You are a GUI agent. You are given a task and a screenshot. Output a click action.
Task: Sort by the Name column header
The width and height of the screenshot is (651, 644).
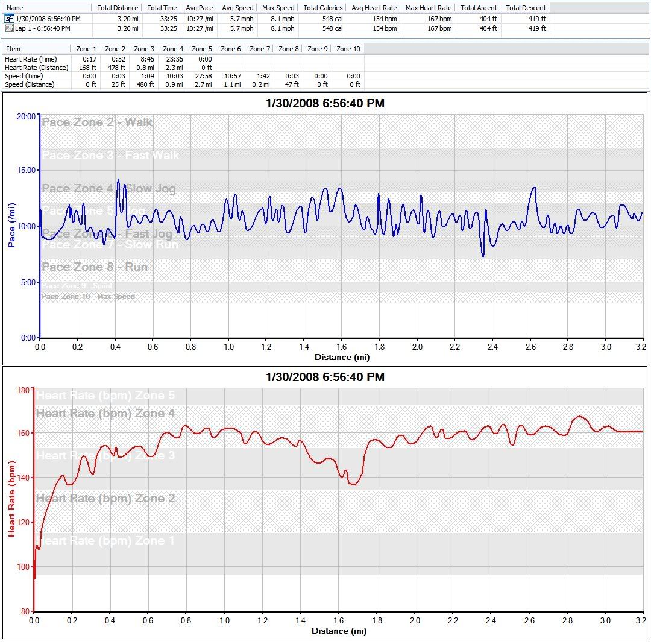coord(15,8)
